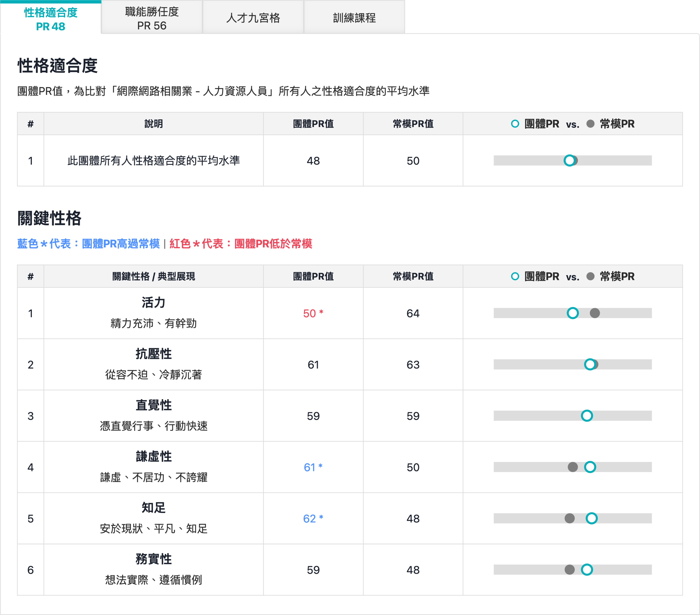The width and height of the screenshot is (700, 615).
Task: Click the gray 常模PR legend dot in 關鍵性格 table header
Action: (590, 276)
